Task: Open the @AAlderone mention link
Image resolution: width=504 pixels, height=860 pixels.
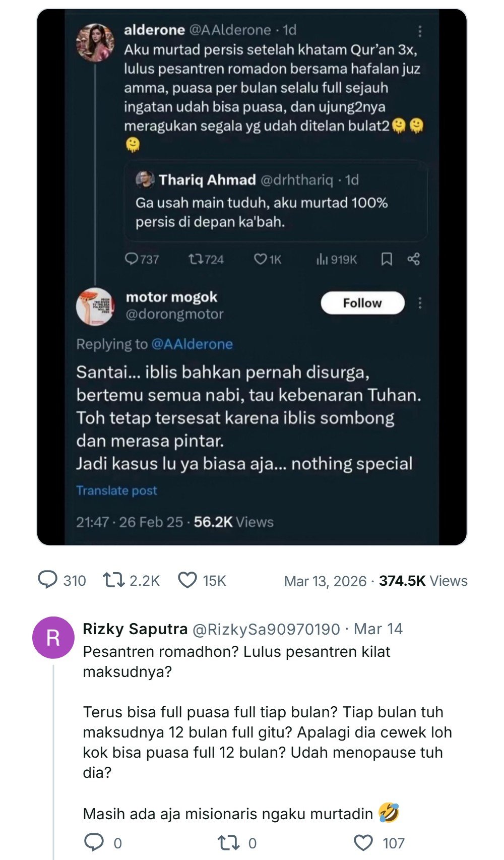Action: (x=192, y=344)
